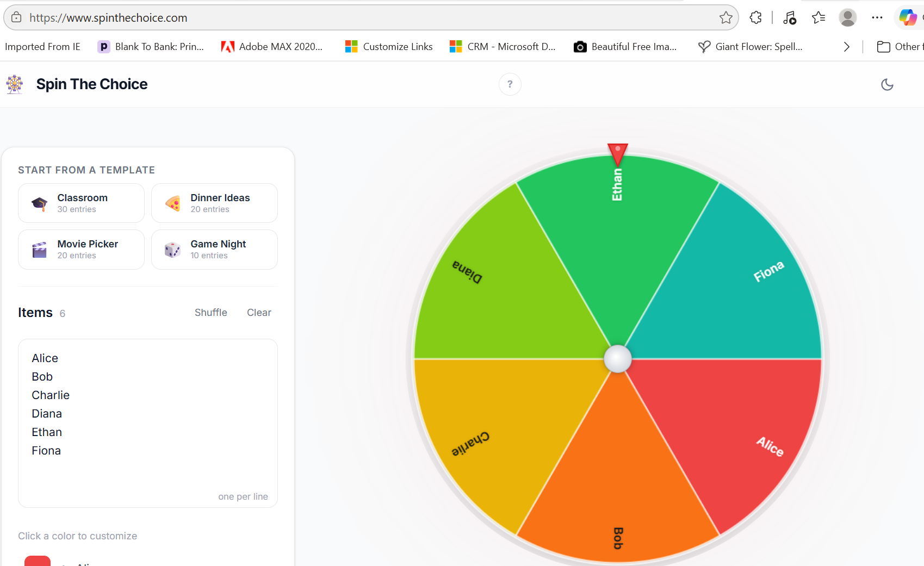Screen dimensions: 924x566
Task: Click the Alice line in the items list
Action: (45, 358)
